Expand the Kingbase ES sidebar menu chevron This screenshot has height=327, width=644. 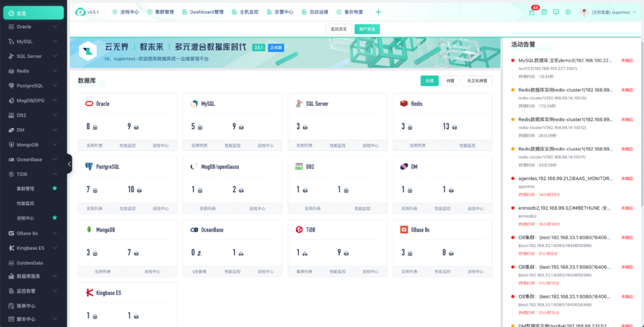click(55, 248)
